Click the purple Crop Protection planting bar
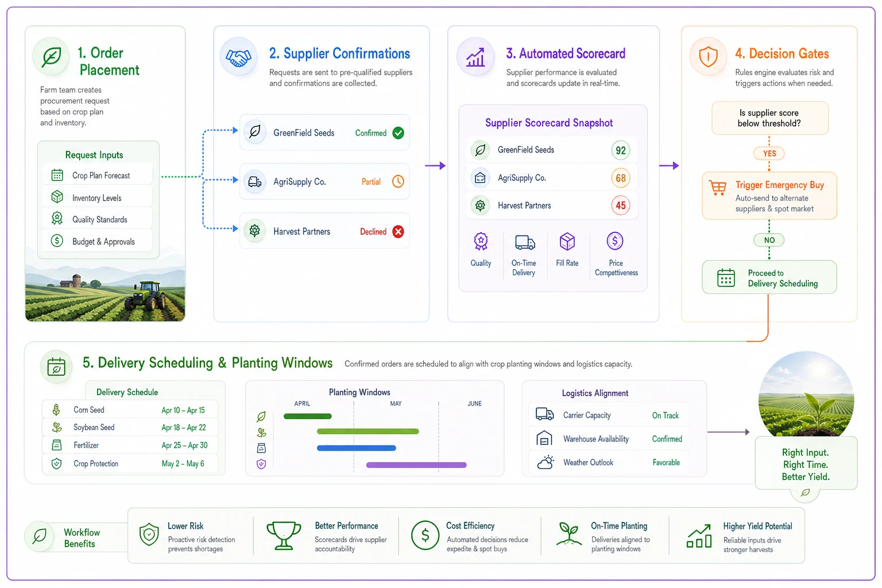The height and width of the screenshot is (588, 882). click(x=416, y=465)
